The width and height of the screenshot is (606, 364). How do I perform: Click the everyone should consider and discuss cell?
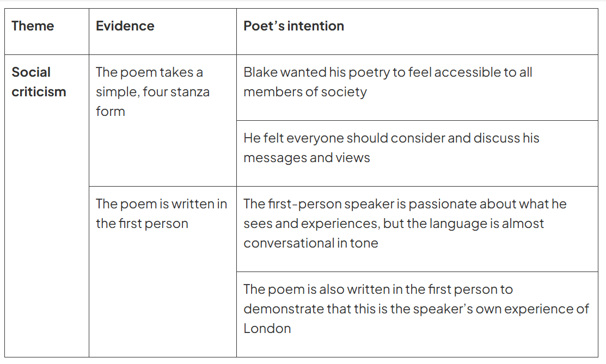pos(418,153)
